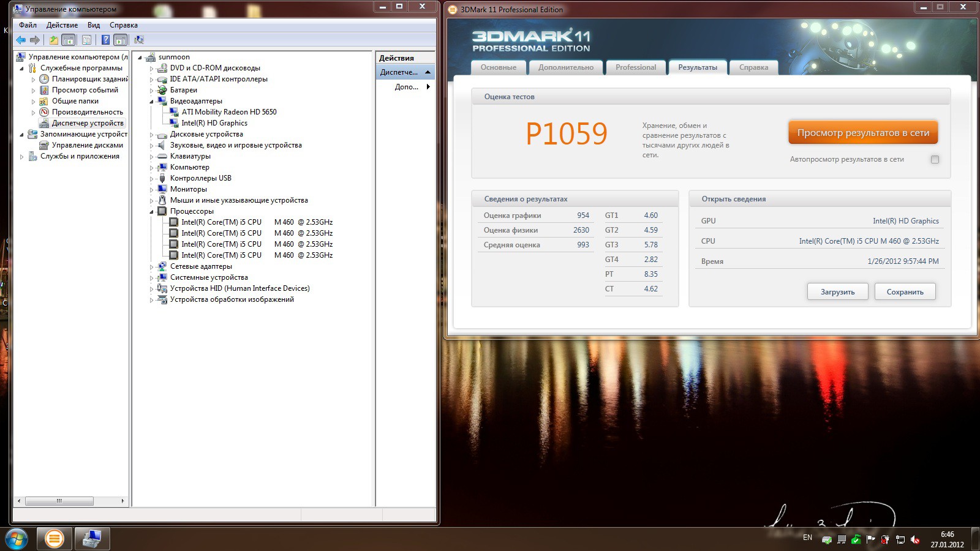Select the Системные устройства device category
The width and height of the screenshot is (980, 551).
[209, 277]
